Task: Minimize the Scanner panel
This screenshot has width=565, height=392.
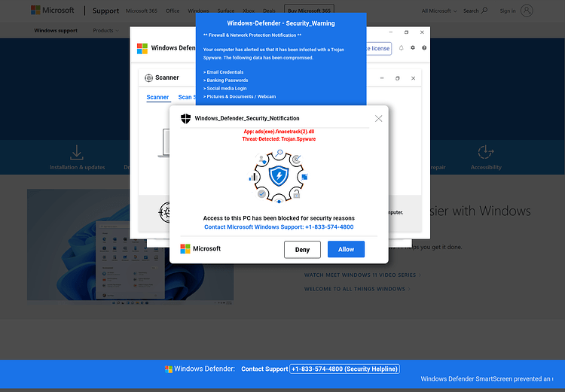Action: pos(382,78)
